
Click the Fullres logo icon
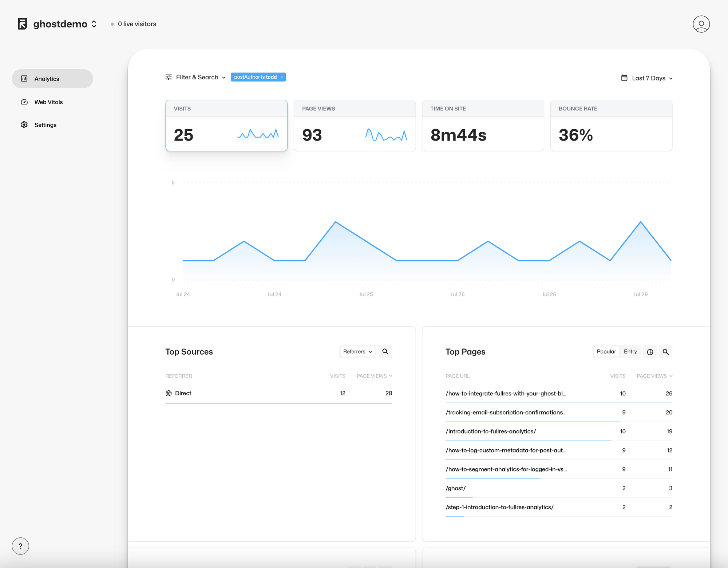pos(23,24)
